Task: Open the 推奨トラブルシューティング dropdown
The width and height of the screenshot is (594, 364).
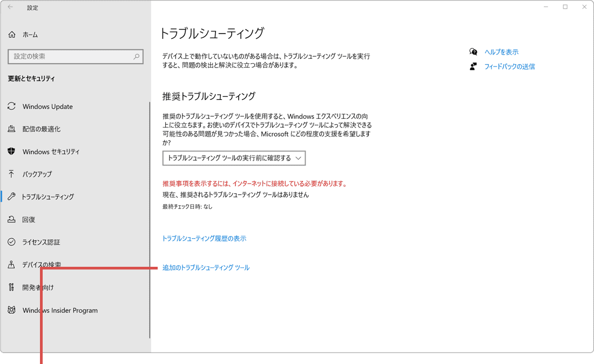Action: (x=234, y=158)
